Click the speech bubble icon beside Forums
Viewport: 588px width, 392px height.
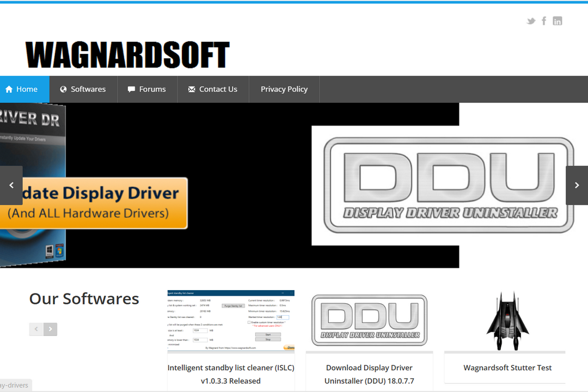(x=131, y=89)
